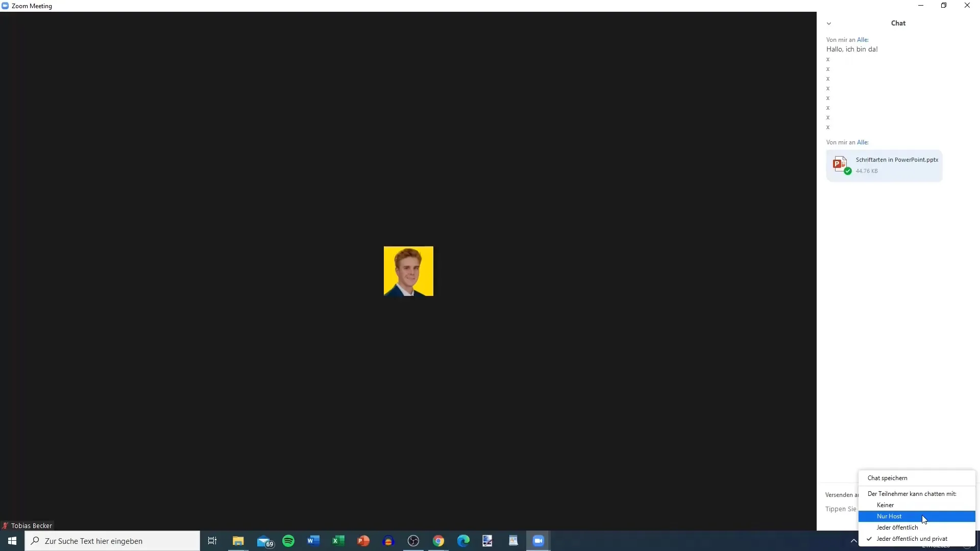Open 'Der Teilnehmer kann chatten mit' dropdown
Screen dimensions: 980x551
[x=912, y=493]
